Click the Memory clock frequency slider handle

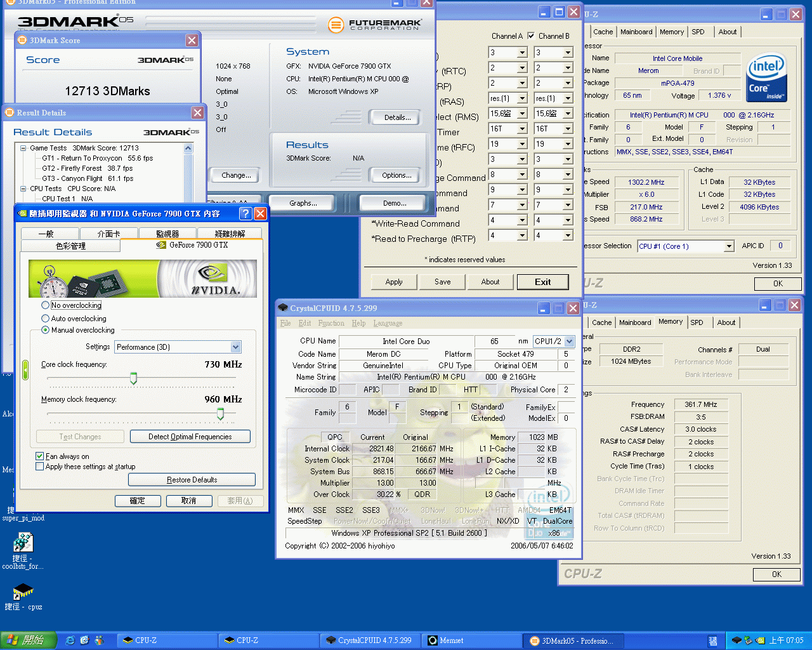220,414
